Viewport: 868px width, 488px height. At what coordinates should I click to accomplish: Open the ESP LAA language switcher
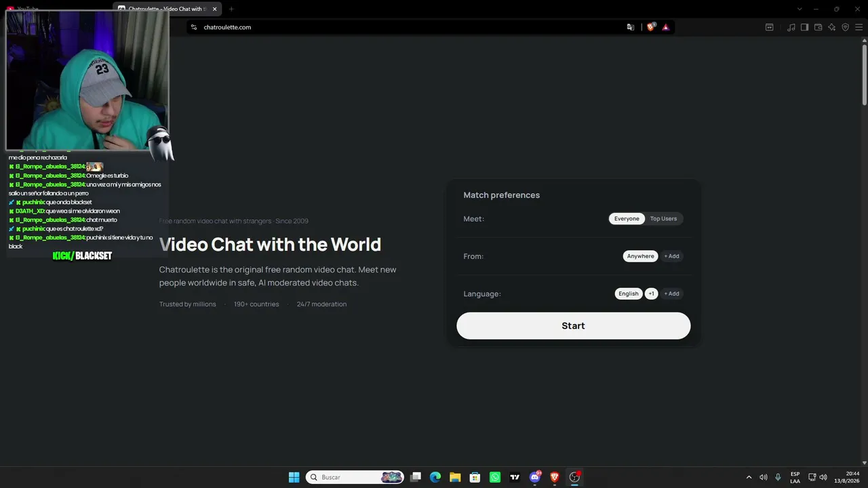[x=795, y=477]
